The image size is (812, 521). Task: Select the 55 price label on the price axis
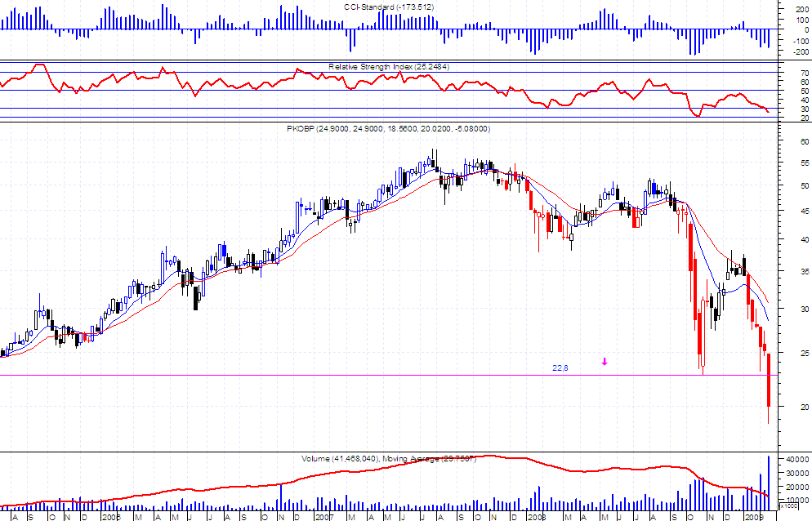tap(805, 163)
